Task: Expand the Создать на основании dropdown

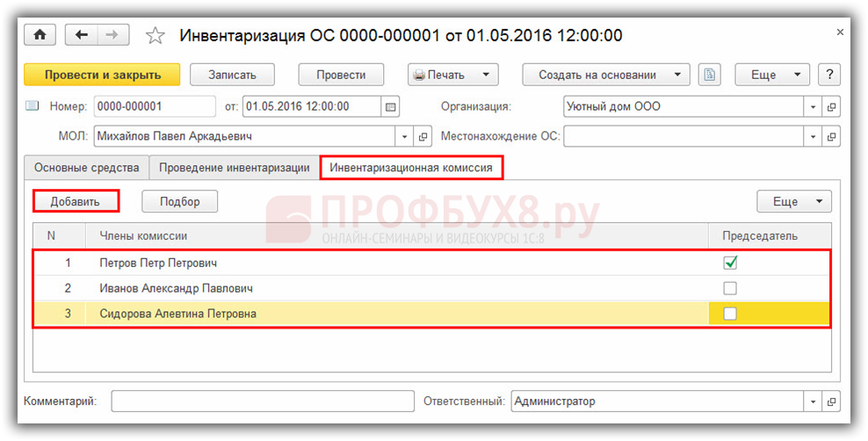Action: tap(677, 76)
